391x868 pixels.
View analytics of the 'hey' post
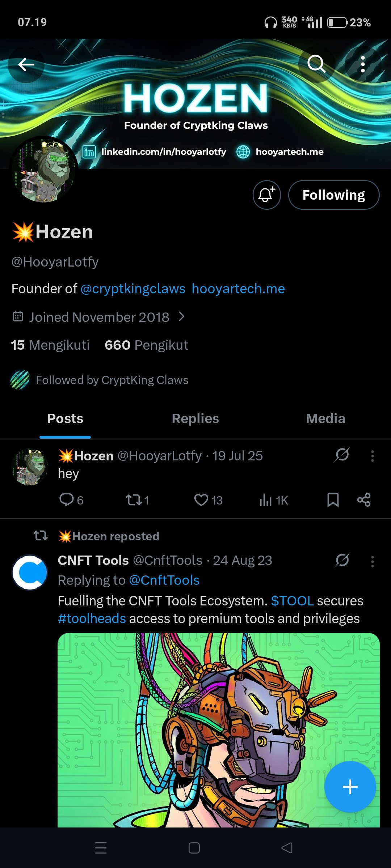click(x=274, y=500)
